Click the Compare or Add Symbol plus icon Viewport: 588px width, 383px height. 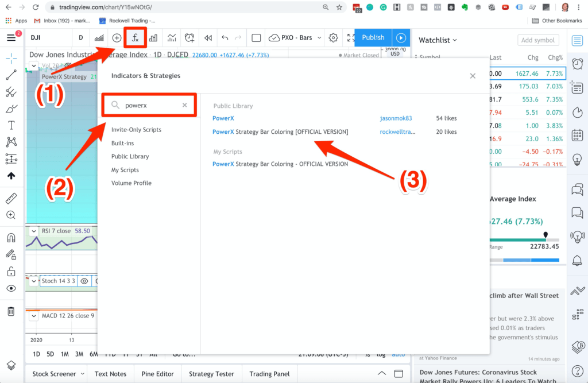tap(117, 38)
